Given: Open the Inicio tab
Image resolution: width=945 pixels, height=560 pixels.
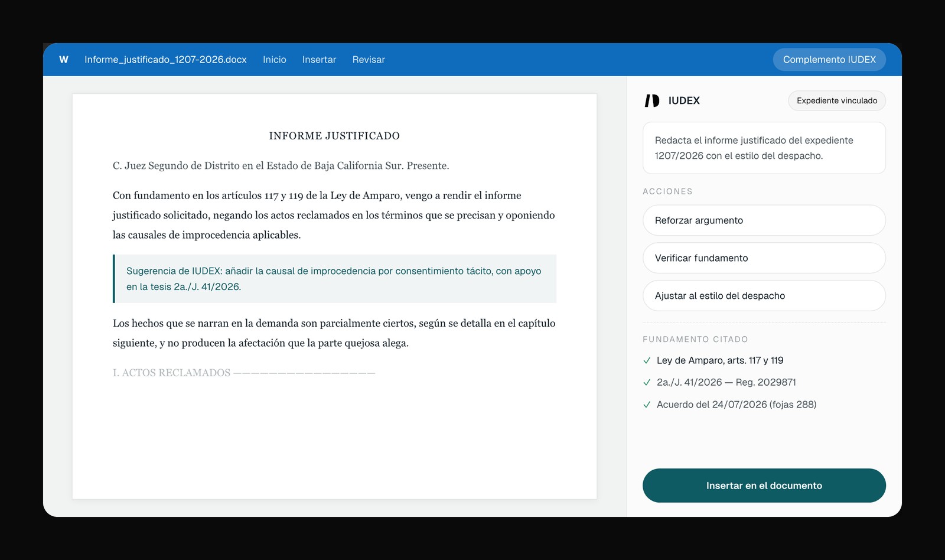Looking at the screenshot, I should (275, 60).
